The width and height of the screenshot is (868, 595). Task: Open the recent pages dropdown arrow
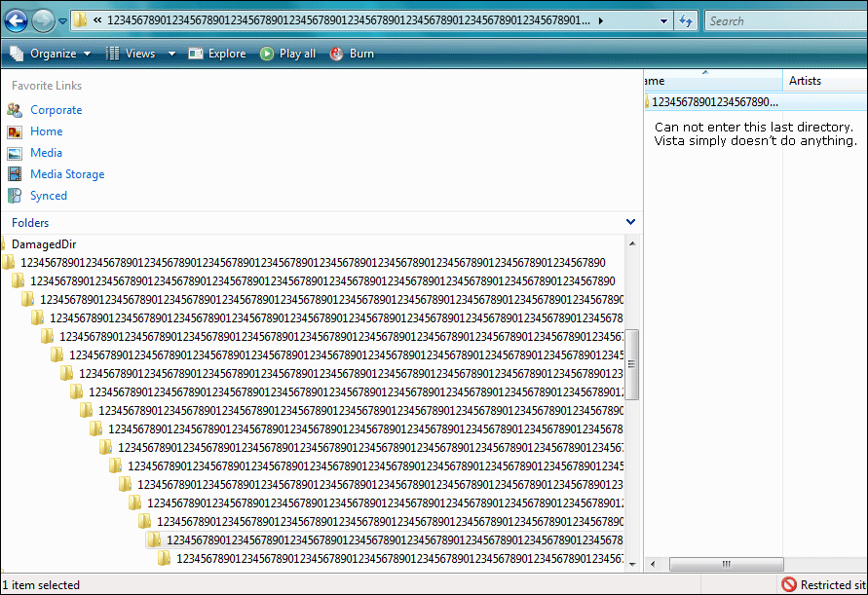pos(62,21)
